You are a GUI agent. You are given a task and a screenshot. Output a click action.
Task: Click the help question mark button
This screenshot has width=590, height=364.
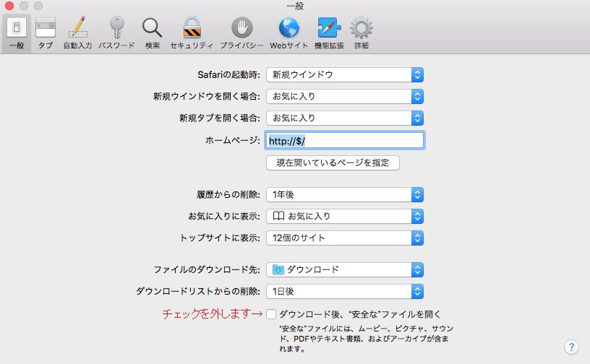tap(571, 347)
